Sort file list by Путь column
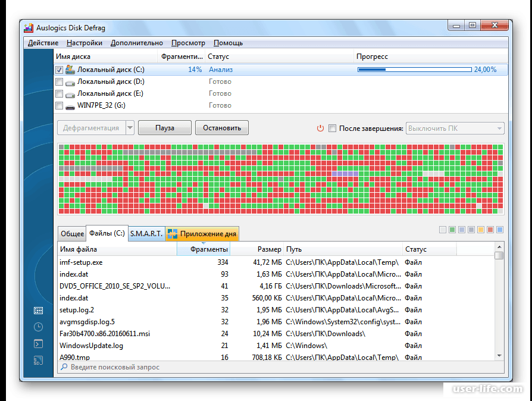The width and height of the screenshot is (532, 401). point(343,249)
